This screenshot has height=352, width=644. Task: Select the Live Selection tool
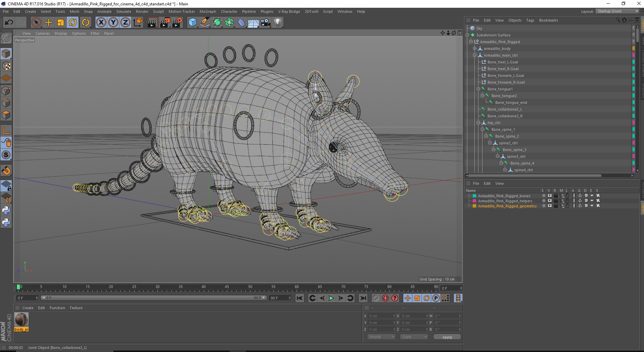pos(36,23)
